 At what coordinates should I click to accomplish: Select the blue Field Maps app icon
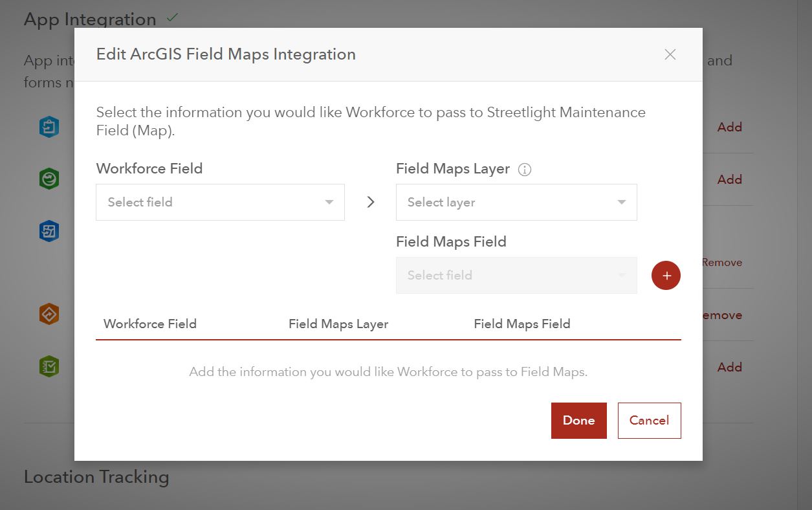(49, 127)
